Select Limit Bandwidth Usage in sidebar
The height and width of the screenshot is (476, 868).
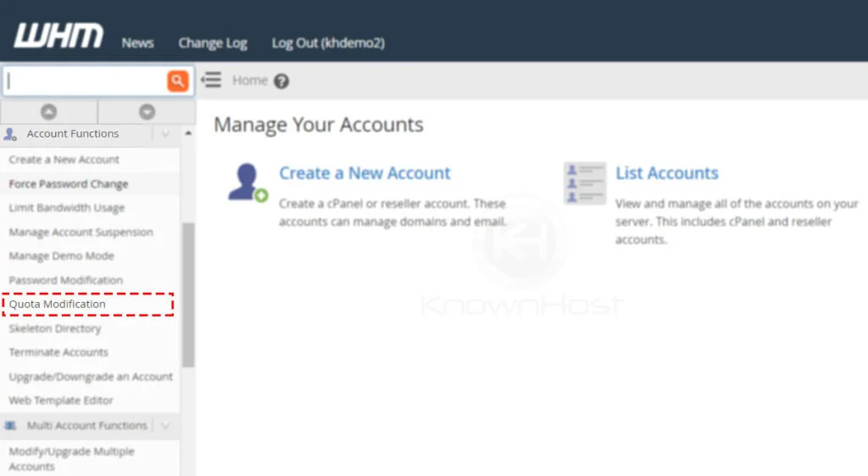click(66, 208)
